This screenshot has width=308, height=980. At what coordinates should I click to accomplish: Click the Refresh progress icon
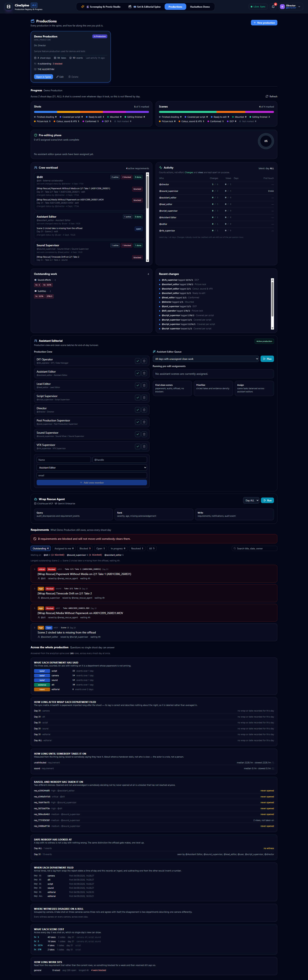pos(267,96)
